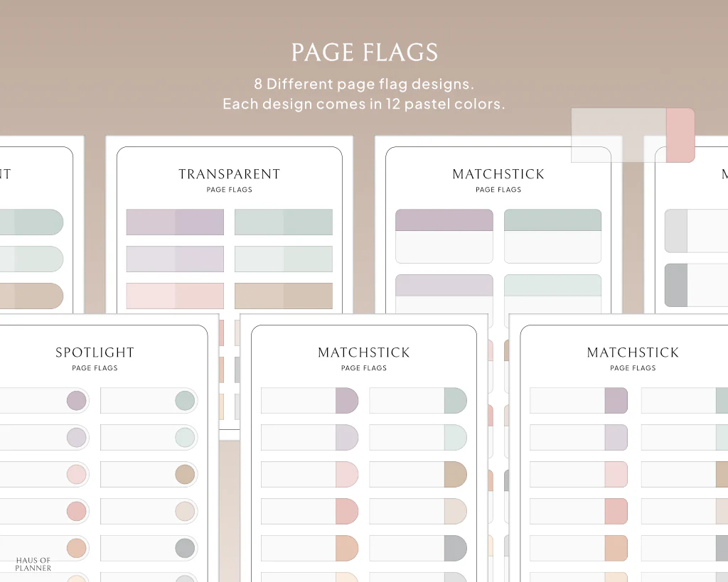Click the "12 pastel colors" subtitle line

click(x=364, y=104)
